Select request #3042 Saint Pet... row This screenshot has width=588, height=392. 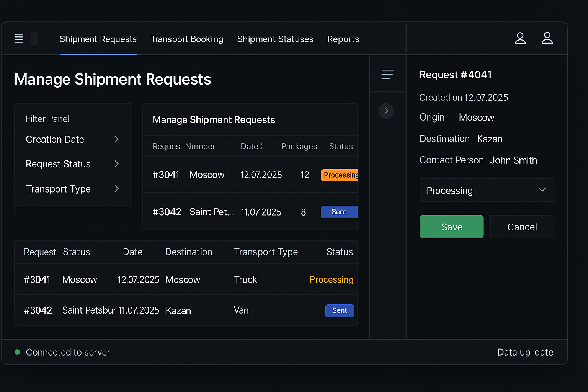click(230, 212)
